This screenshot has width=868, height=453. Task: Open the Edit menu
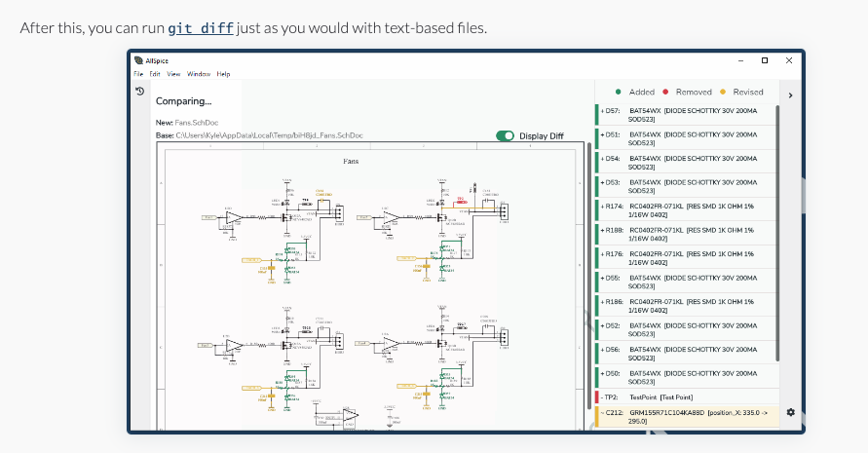point(154,74)
